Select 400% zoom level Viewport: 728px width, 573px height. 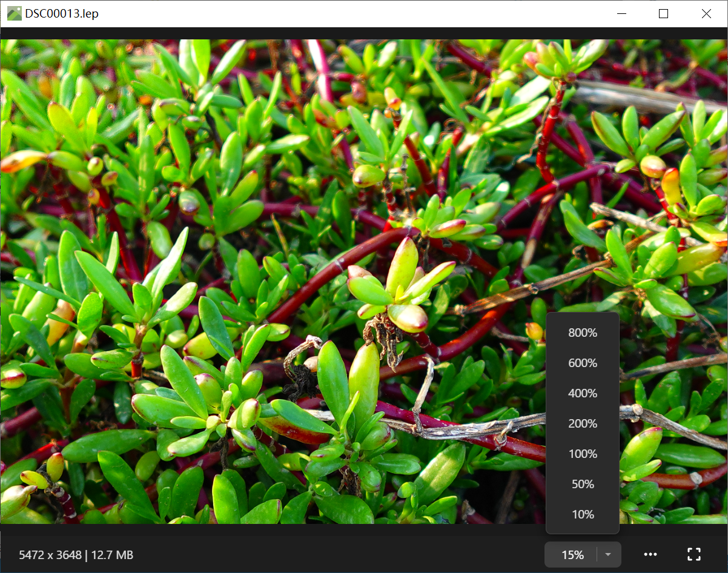click(x=583, y=393)
